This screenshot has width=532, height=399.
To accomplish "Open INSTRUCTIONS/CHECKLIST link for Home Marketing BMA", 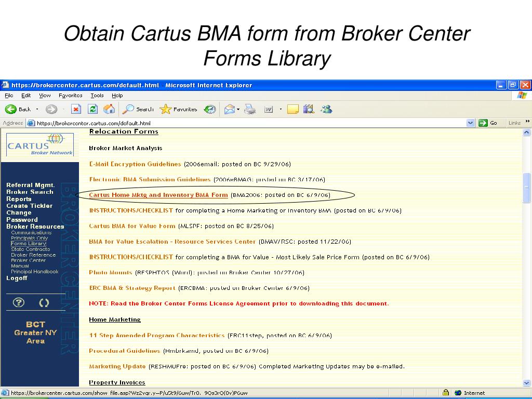I will (x=131, y=210).
